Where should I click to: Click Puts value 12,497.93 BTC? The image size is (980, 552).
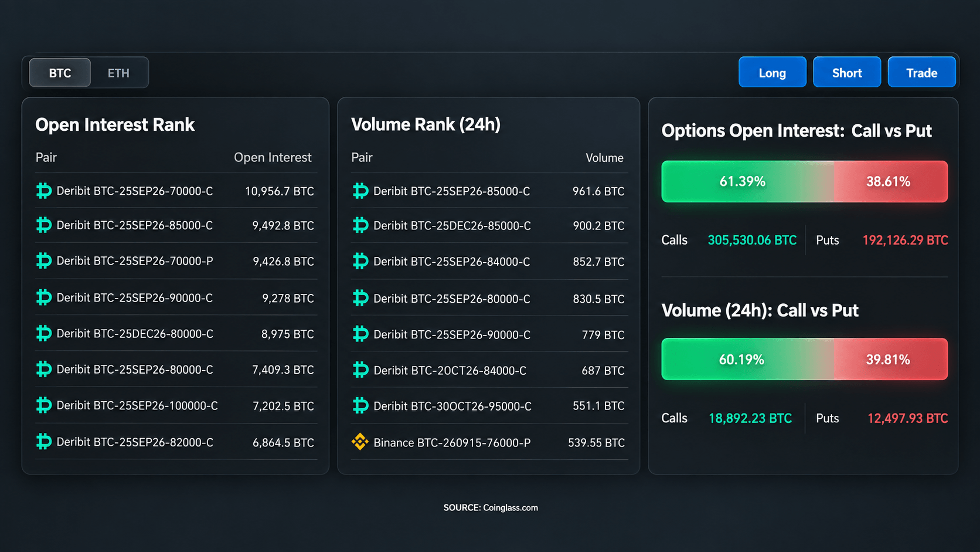[907, 418]
